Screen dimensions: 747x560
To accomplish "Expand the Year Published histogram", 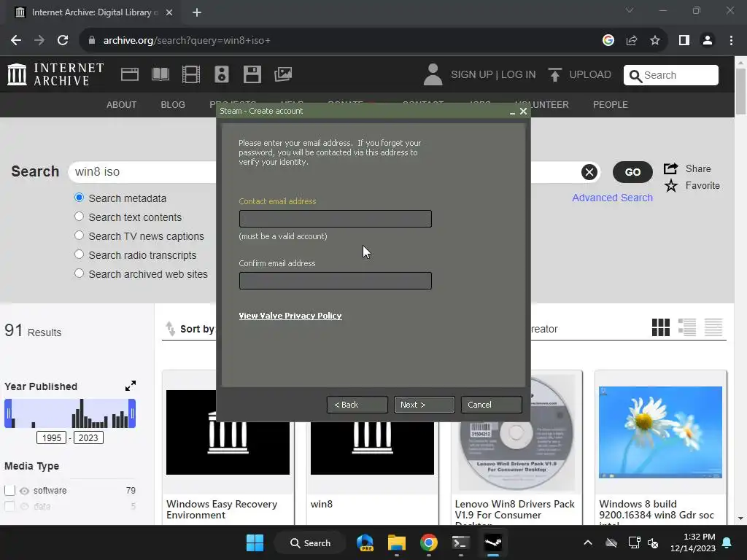I will (x=130, y=386).
